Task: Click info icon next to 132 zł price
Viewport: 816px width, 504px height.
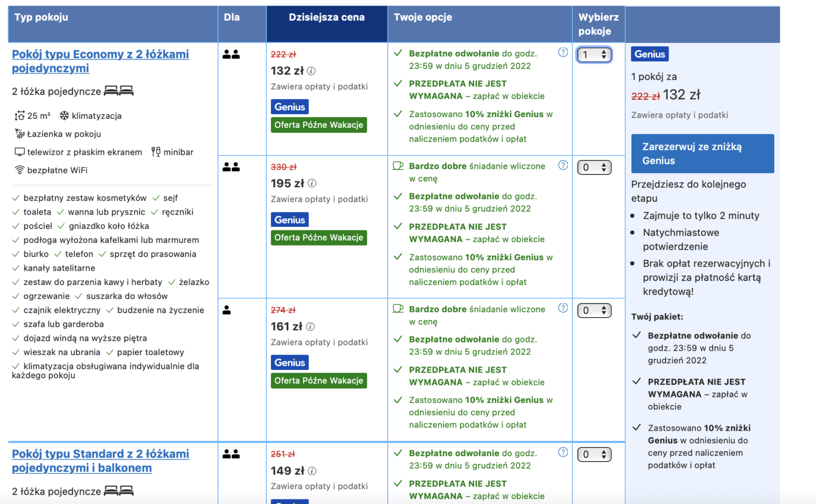Action: point(311,71)
